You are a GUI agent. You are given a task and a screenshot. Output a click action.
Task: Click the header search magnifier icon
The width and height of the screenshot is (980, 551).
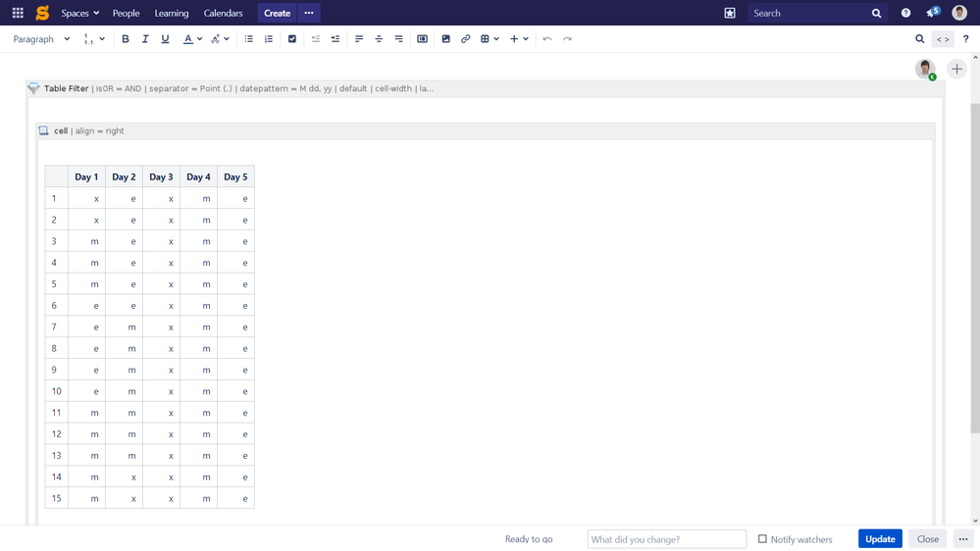point(876,13)
